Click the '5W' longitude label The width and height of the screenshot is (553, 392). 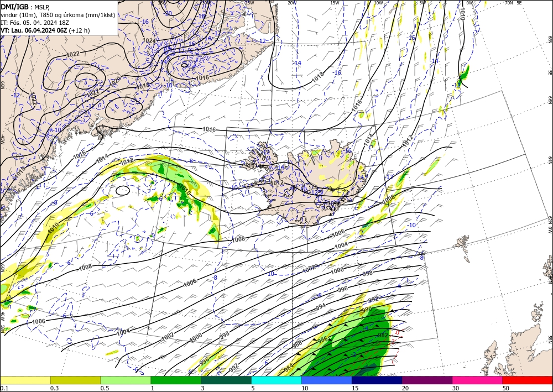tap(422, 3)
